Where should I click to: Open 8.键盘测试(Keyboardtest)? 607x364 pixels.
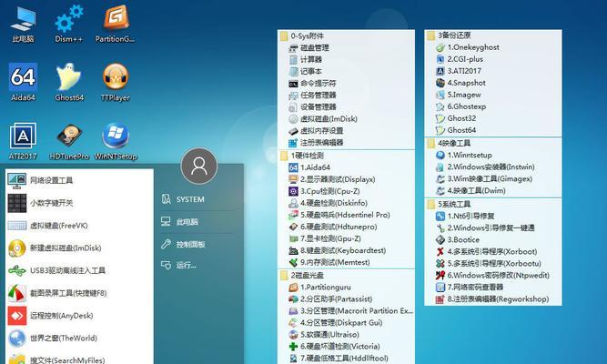point(346,250)
